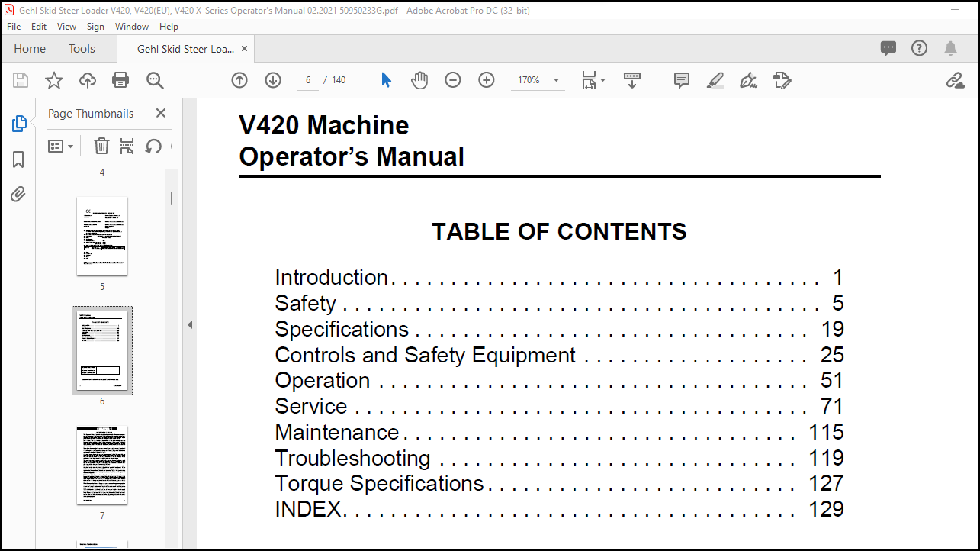Close the Page Thumbnails panel

pyautogui.click(x=161, y=113)
